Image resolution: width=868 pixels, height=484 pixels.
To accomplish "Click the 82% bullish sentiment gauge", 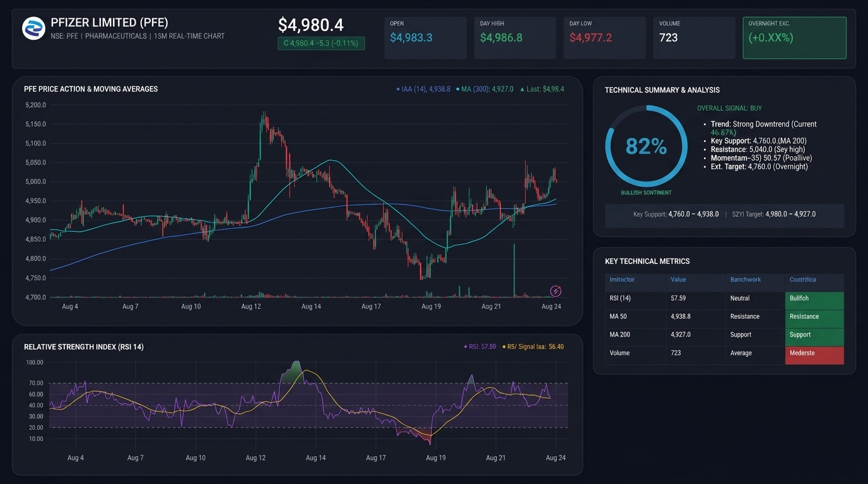I will [x=646, y=146].
